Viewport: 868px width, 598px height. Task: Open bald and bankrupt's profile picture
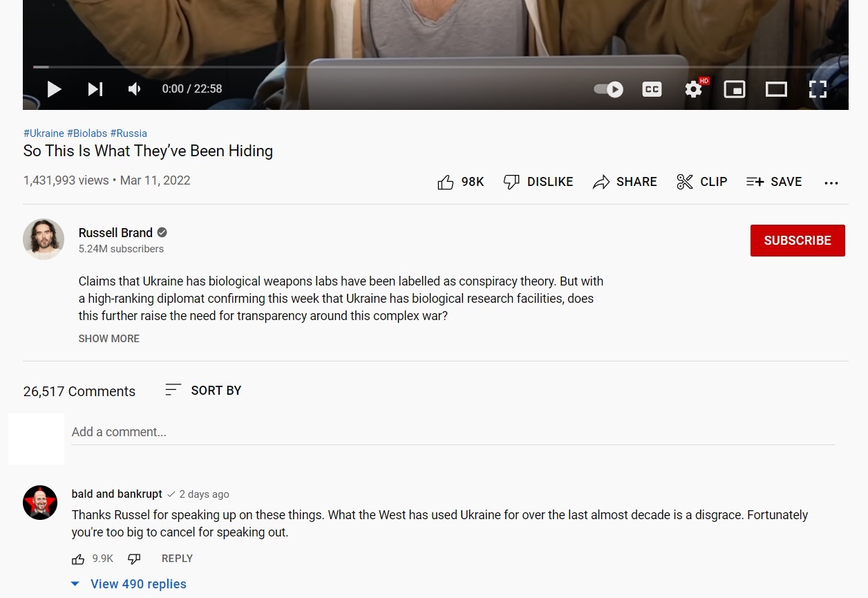(x=40, y=503)
